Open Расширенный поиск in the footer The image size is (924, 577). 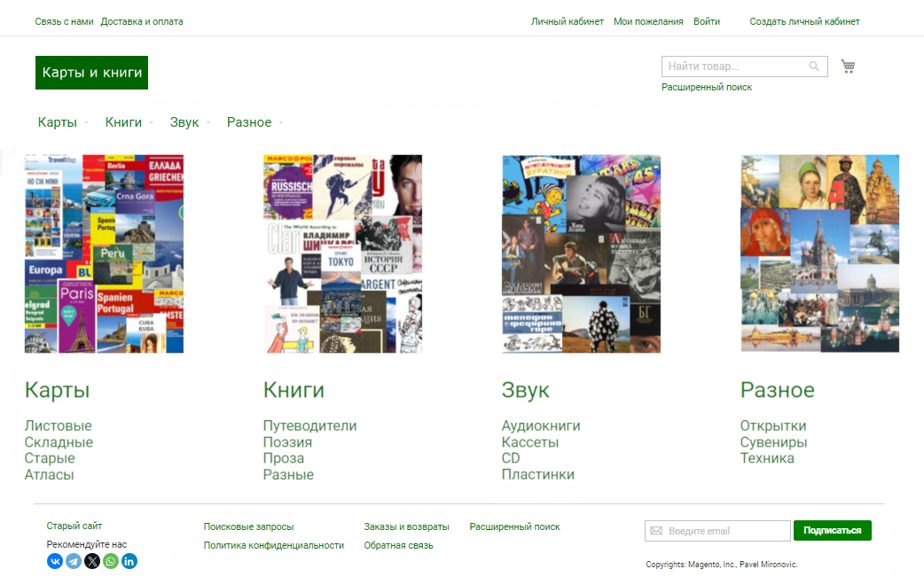(x=515, y=527)
